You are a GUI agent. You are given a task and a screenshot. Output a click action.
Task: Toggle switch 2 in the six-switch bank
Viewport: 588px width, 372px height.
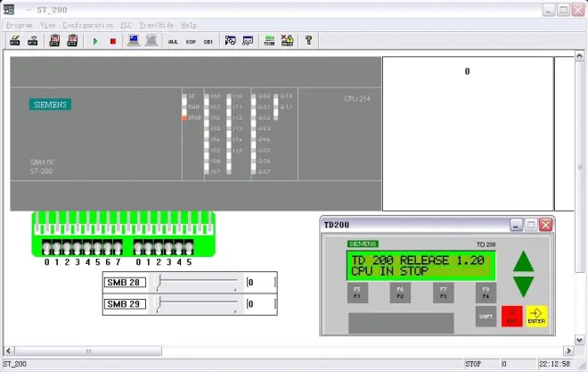click(x=159, y=247)
